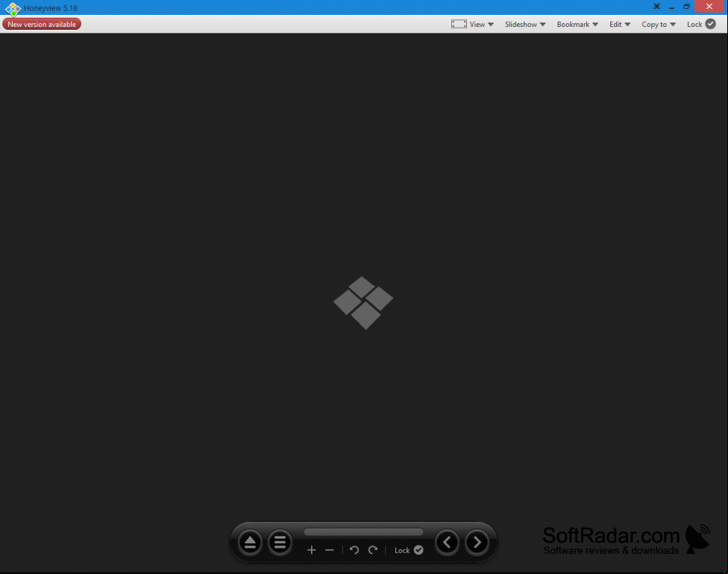Click the Honeyview app logo in title bar
The height and width of the screenshot is (574, 728).
13,8
